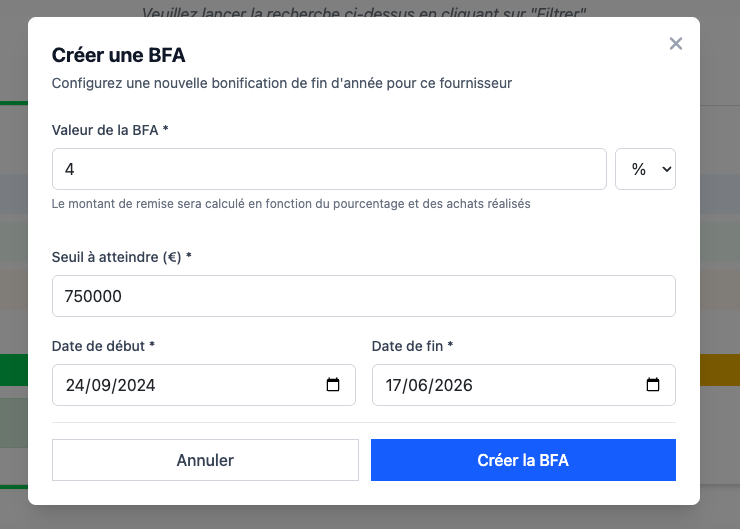
Task: Expand the % unit dropdown
Action: click(646, 169)
